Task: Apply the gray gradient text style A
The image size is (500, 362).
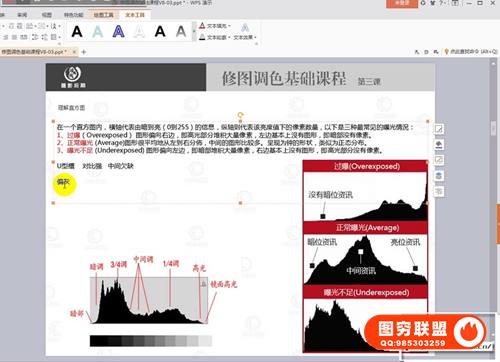Action: click(x=181, y=32)
